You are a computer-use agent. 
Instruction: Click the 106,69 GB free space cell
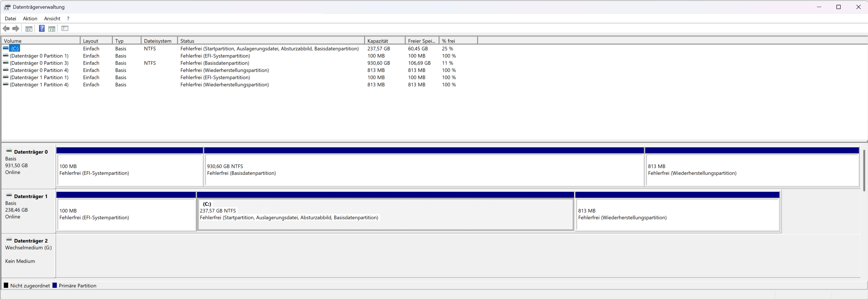[419, 63]
